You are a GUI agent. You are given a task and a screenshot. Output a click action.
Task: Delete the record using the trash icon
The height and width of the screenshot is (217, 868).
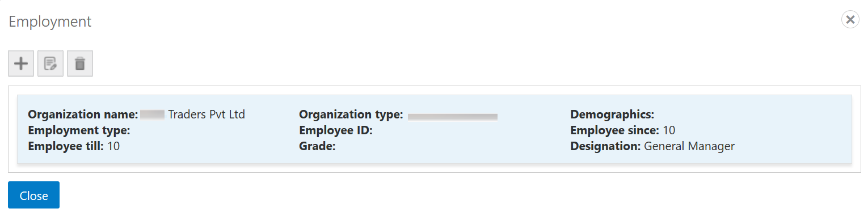(x=80, y=63)
